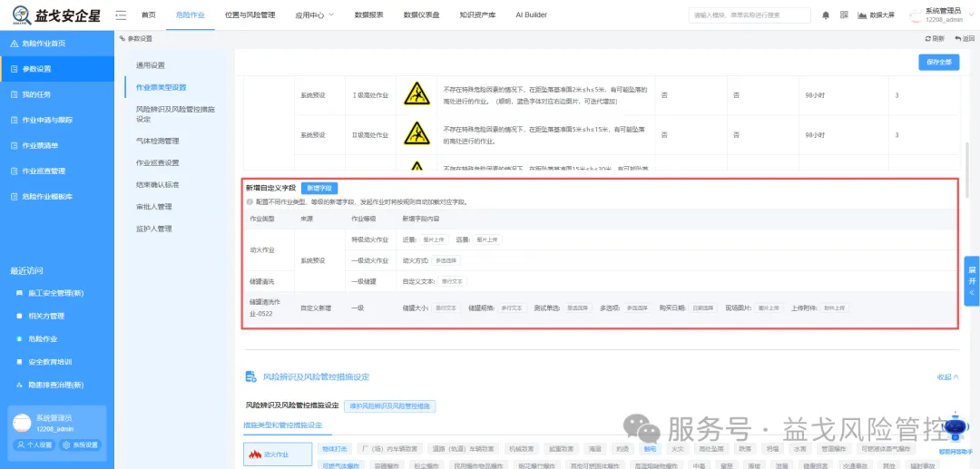Open the 智能问答助手 robot icon
The width and height of the screenshot is (980, 469).
tap(955, 428)
